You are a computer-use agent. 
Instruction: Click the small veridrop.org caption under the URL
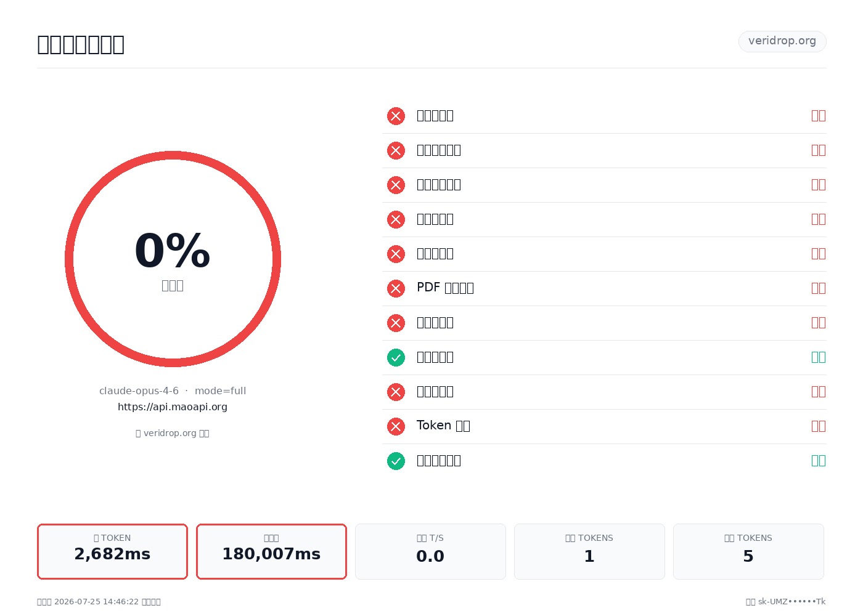(x=173, y=433)
